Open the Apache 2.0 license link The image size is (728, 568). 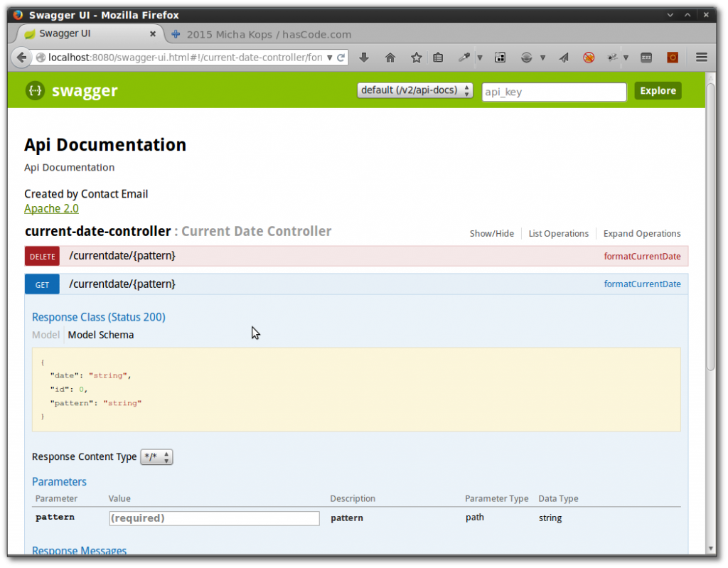(50, 208)
